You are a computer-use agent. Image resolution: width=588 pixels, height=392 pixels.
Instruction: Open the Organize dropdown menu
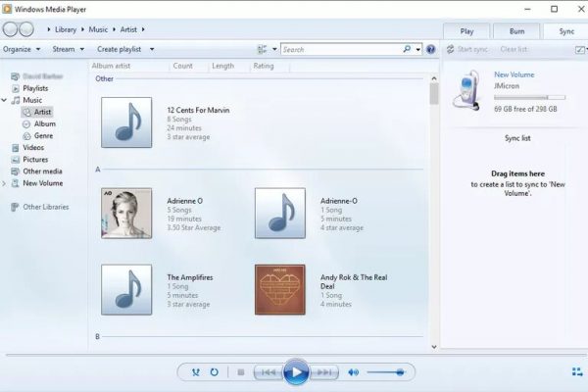point(22,49)
